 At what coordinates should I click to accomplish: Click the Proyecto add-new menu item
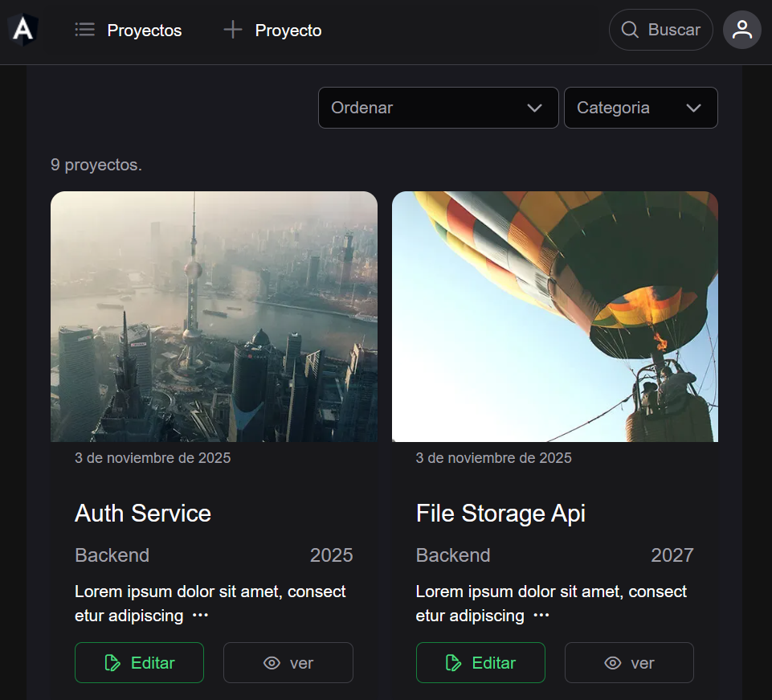[272, 30]
